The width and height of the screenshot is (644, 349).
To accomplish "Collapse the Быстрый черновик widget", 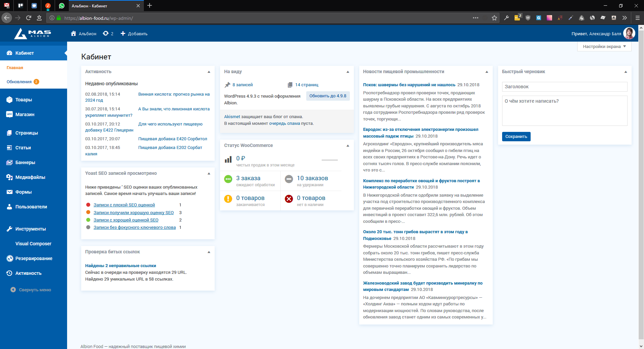I will pos(625,72).
